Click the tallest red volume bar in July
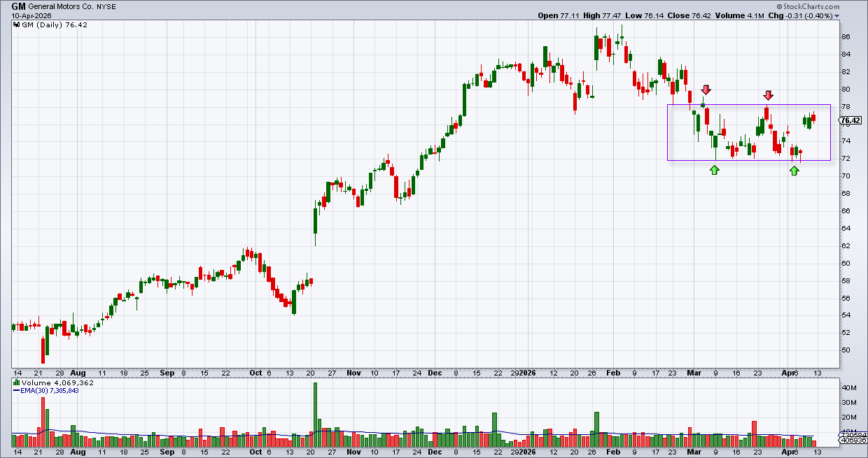This screenshot has width=868, height=458. click(x=43, y=422)
